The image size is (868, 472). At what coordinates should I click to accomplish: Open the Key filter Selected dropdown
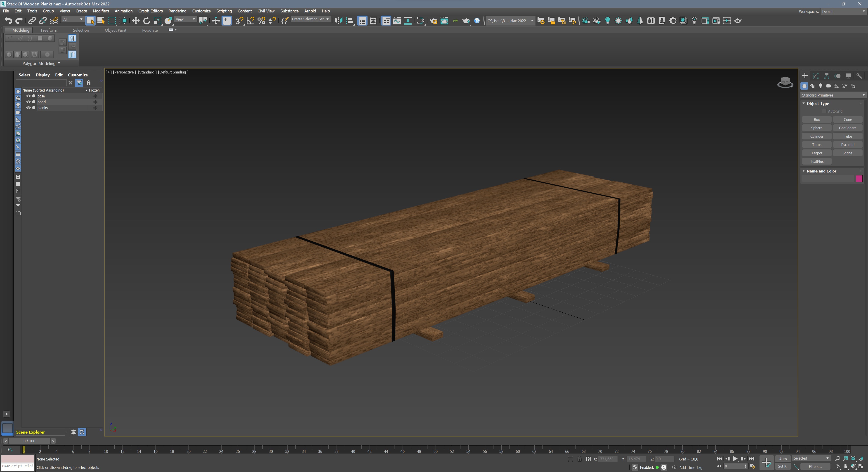click(811, 458)
